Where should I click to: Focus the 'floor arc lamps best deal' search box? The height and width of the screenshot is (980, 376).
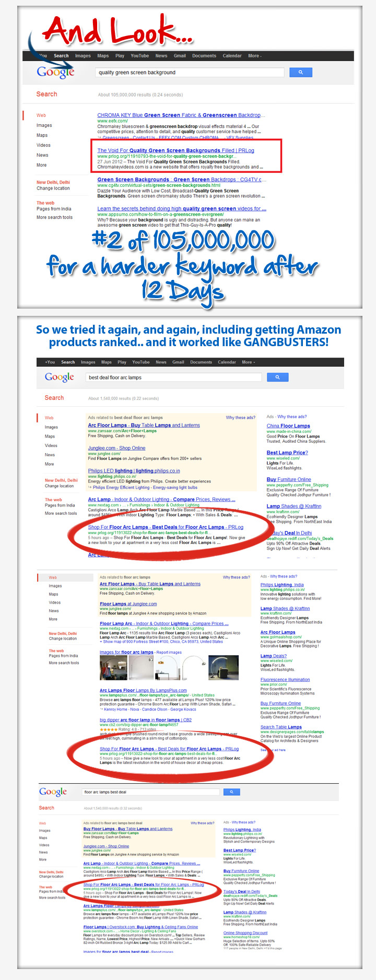150,792
